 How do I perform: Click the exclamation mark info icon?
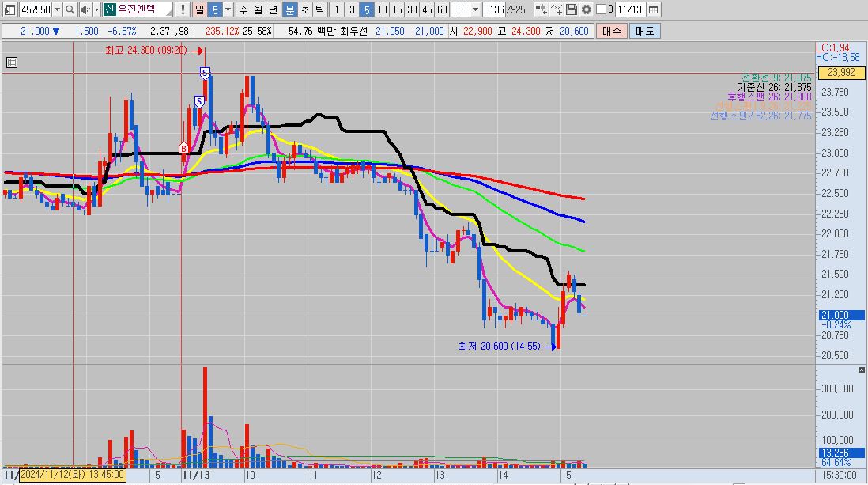pos(182,9)
